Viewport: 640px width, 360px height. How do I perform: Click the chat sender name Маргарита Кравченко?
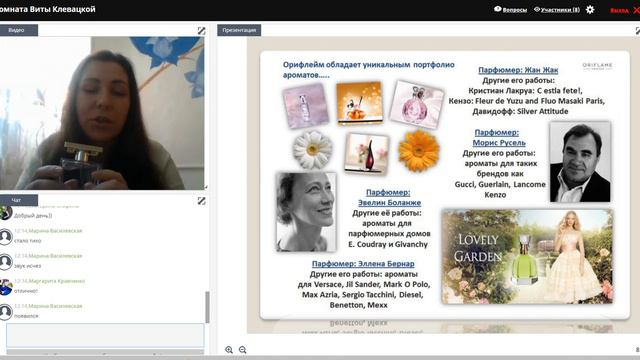[x=57, y=281]
